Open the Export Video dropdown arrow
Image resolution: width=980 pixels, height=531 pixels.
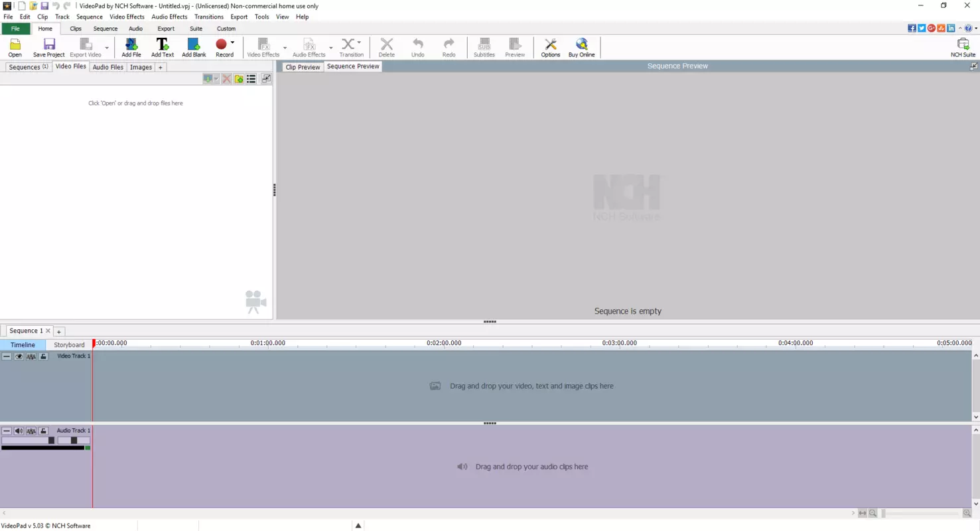[x=107, y=48]
